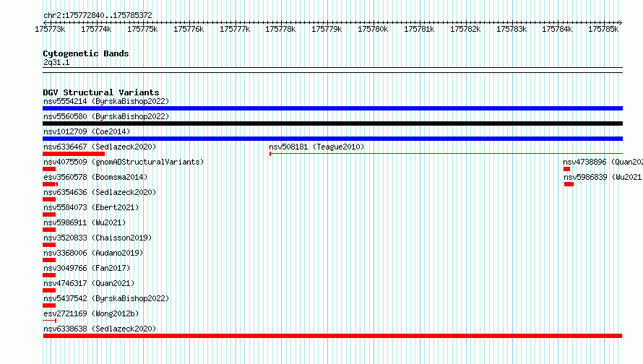
Task: Open variant nsv6338638 (Sedlazeck2020) label
Action: [x=100, y=329]
